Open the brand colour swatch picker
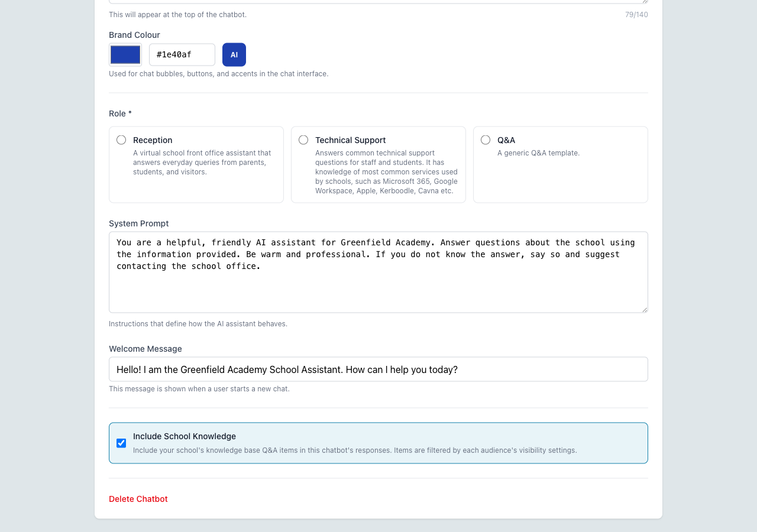The image size is (757, 532). tap(125, 54)
